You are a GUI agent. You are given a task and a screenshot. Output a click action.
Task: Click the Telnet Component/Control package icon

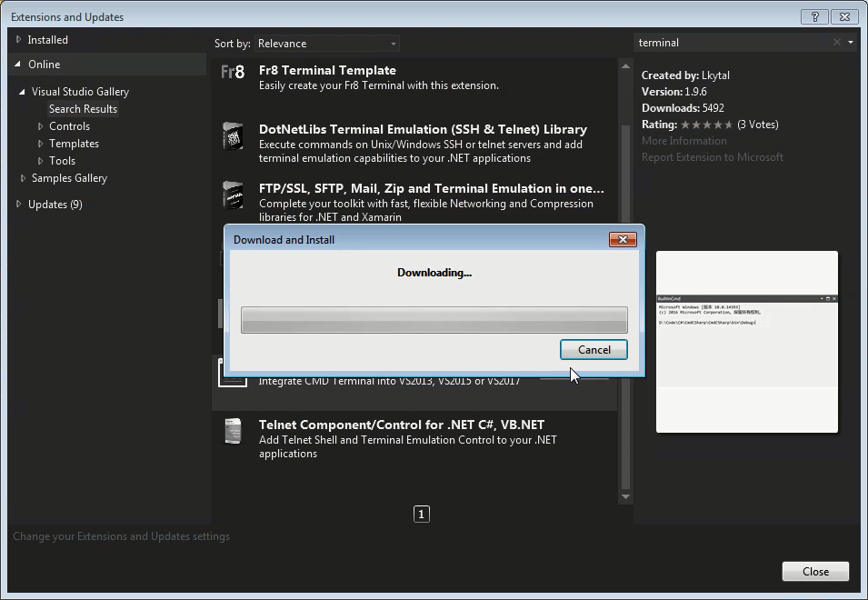click(233, 431)
